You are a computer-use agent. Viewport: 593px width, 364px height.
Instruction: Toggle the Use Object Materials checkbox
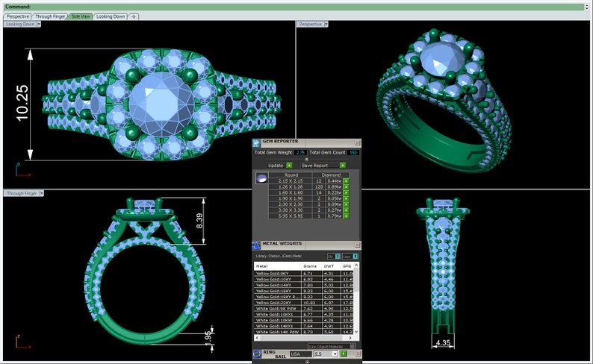[x=352, y=346]
